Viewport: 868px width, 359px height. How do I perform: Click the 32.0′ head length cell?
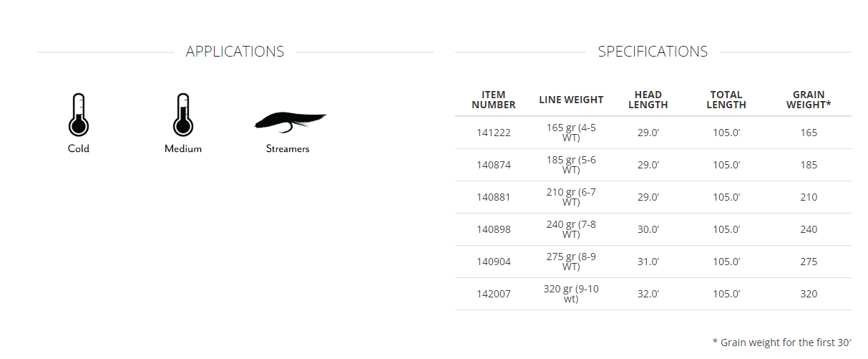[648, 294]
